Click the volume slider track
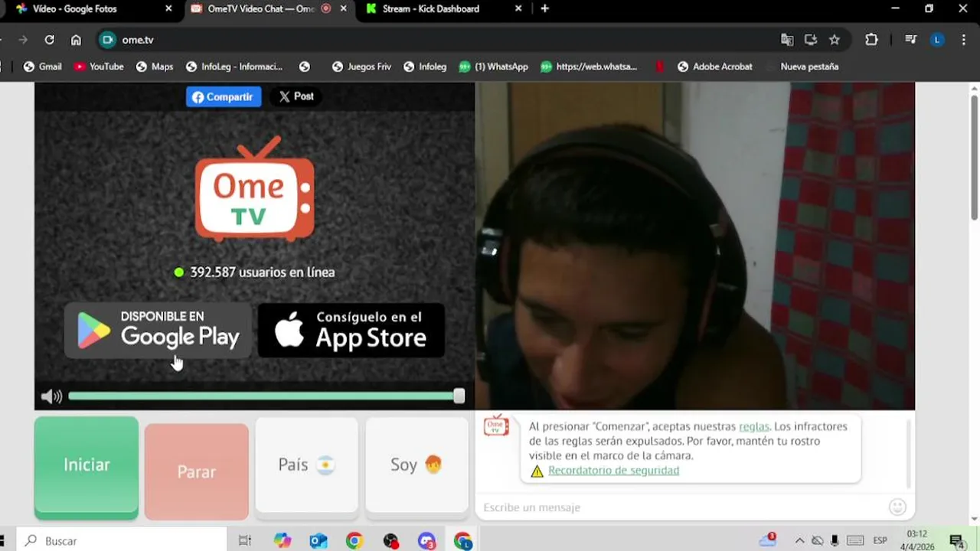Viewport: 980px width, 551px height. [263, 396]
